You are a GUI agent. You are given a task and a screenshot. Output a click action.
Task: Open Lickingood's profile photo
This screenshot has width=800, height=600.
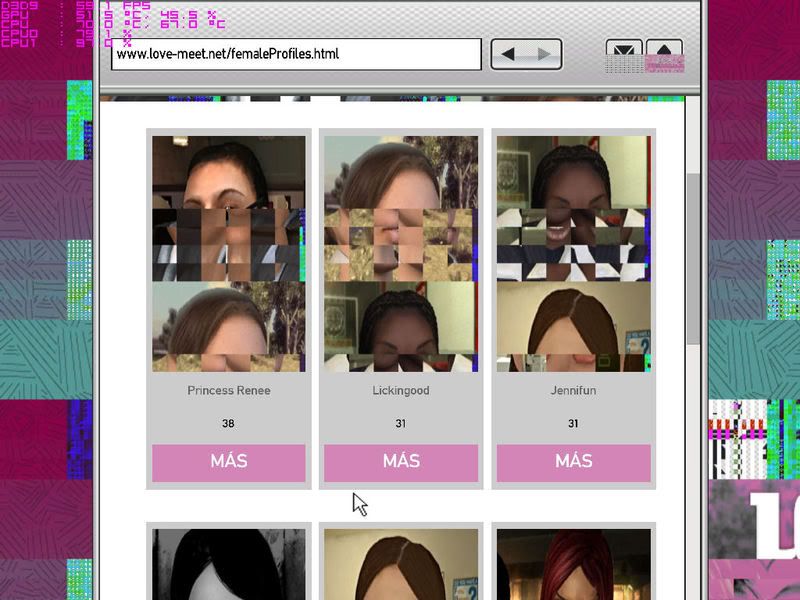pyautogui.click(x=401, y=253)
